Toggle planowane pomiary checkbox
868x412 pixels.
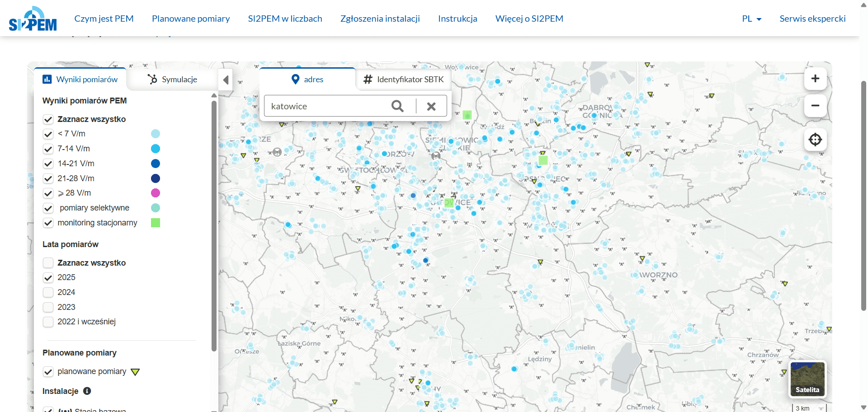(48, 372)
